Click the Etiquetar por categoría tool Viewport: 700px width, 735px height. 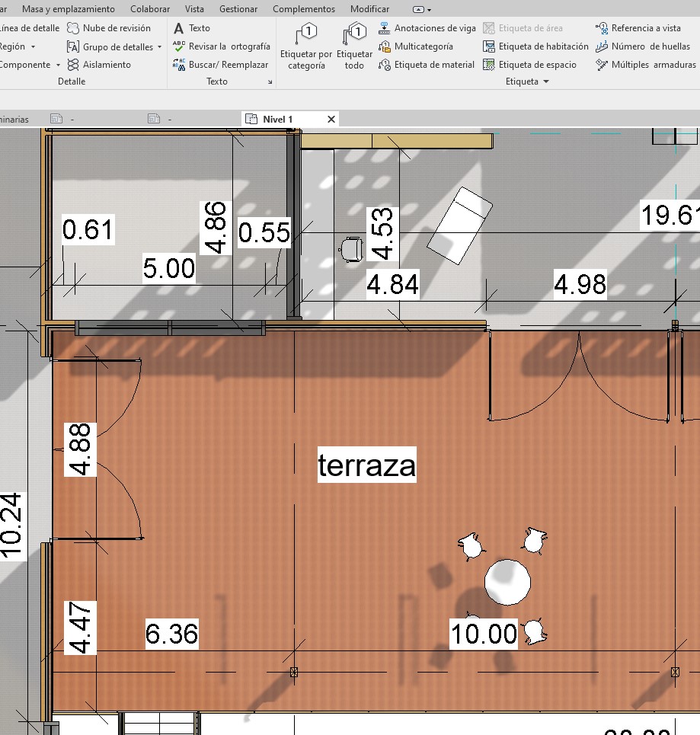(x=306, y=46)
